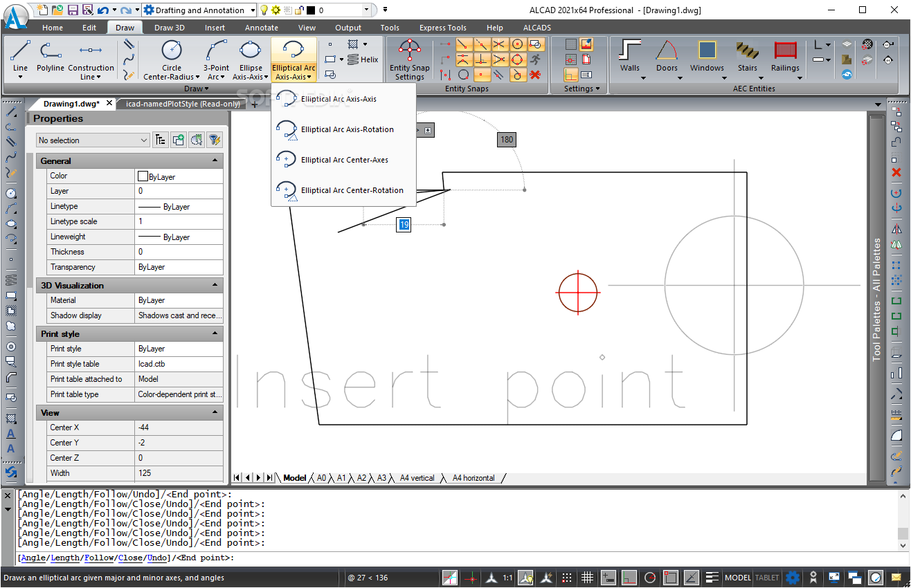Click the Save icon in quick access toolbar
Viewport: 911px width, 588px height.
(x=73, y=10)
